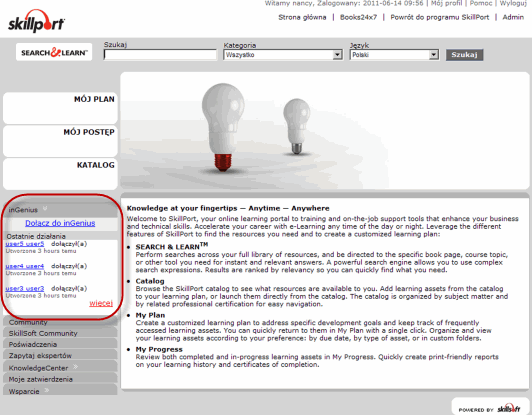Click Dołącz do inGenius link
532x415 pixels.
(x=60, y=223)
